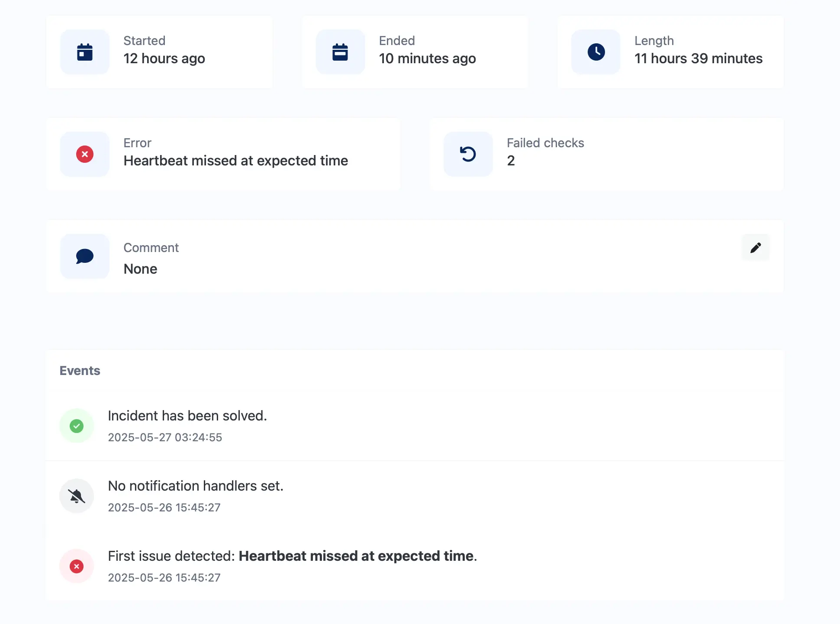Click the Started calendar icon
This screenshot has width=840, height=624.
point(85,52)
